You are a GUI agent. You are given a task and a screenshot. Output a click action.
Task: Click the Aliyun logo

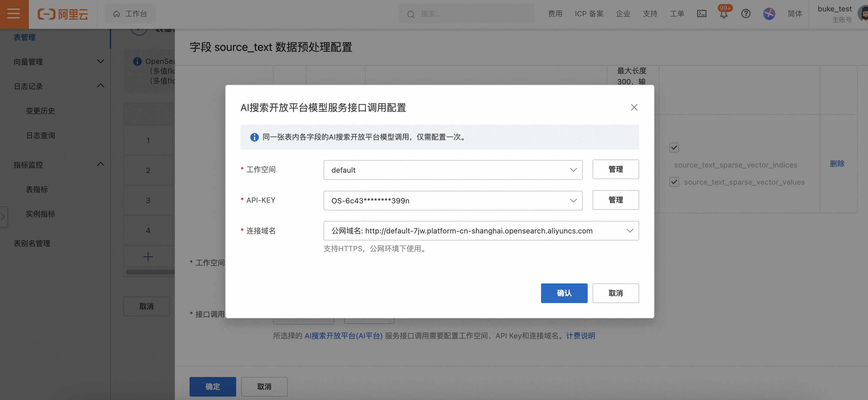(x=63, y=14)
